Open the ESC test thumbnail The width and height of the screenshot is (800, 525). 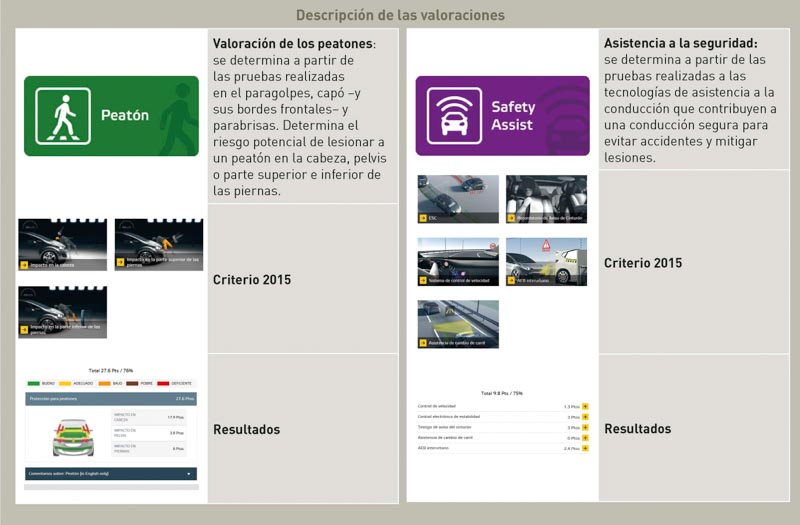tap(458, 199)
